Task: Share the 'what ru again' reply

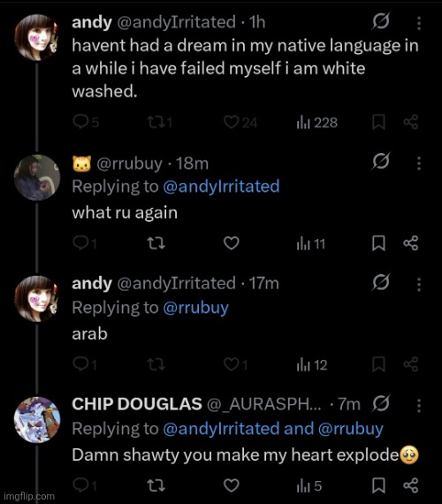Action: pos(411,243)
